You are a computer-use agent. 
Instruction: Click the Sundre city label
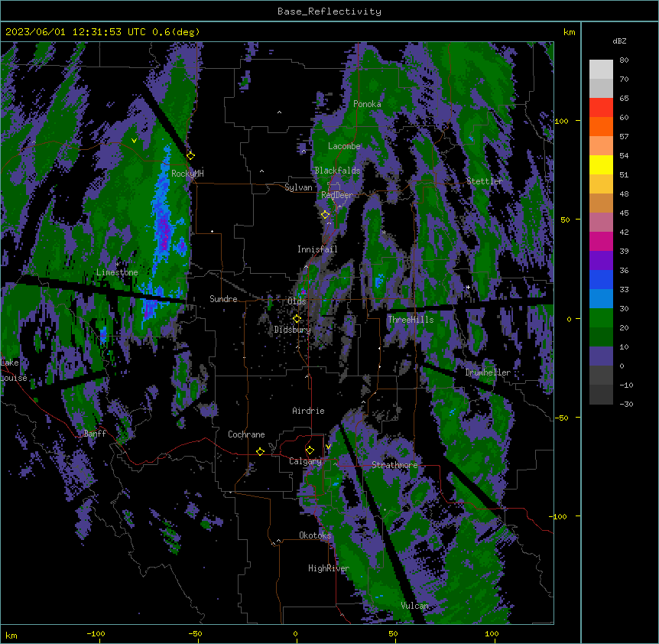click(x=223, y=299)
